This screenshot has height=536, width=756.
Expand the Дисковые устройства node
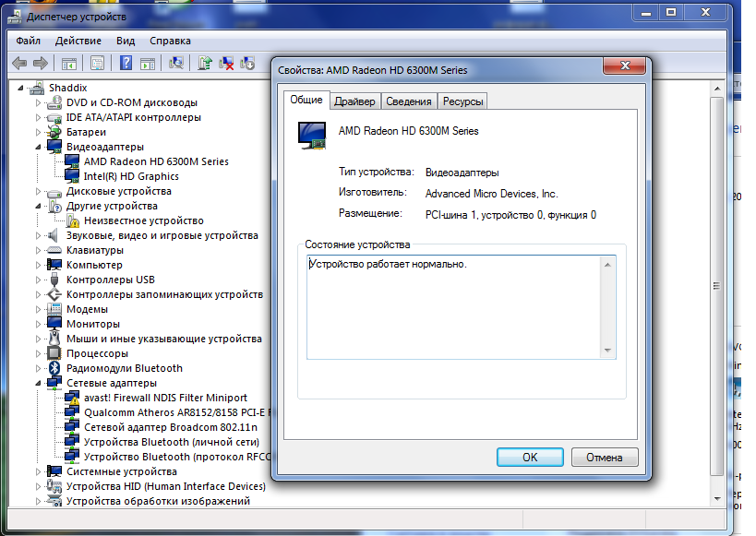click(38, 191)
